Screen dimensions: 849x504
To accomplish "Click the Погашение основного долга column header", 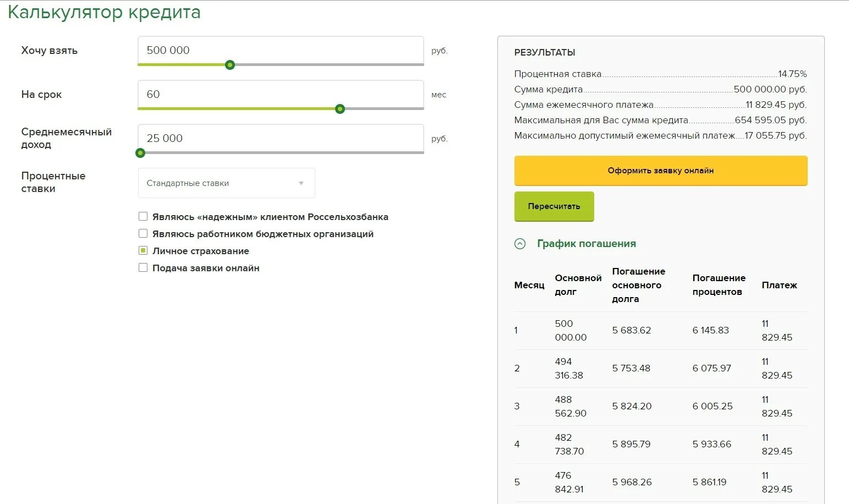I will click(639, 285).
